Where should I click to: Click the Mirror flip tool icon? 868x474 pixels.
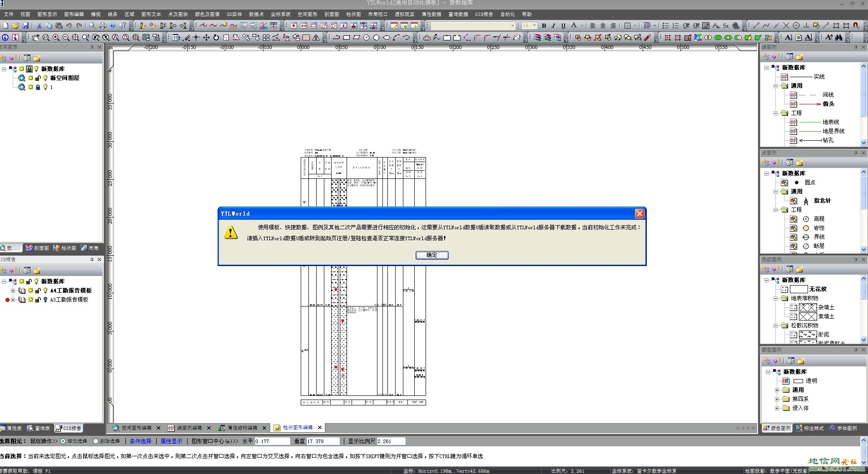(316, 37)
